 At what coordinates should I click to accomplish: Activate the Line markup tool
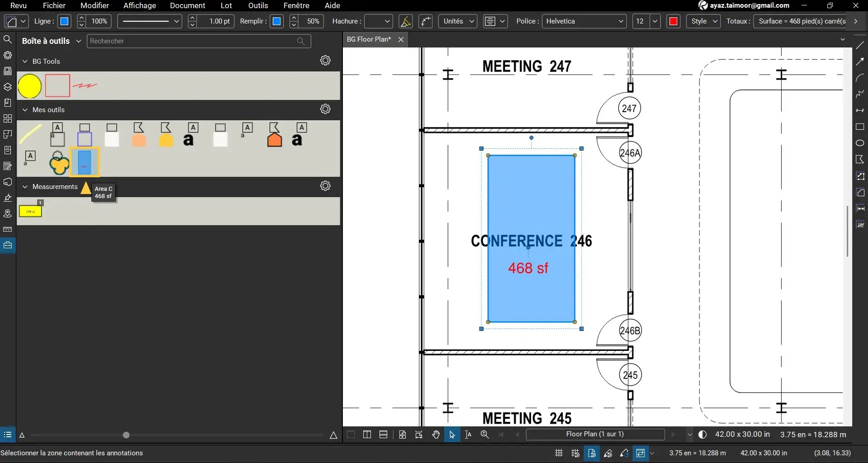[860, 45]
